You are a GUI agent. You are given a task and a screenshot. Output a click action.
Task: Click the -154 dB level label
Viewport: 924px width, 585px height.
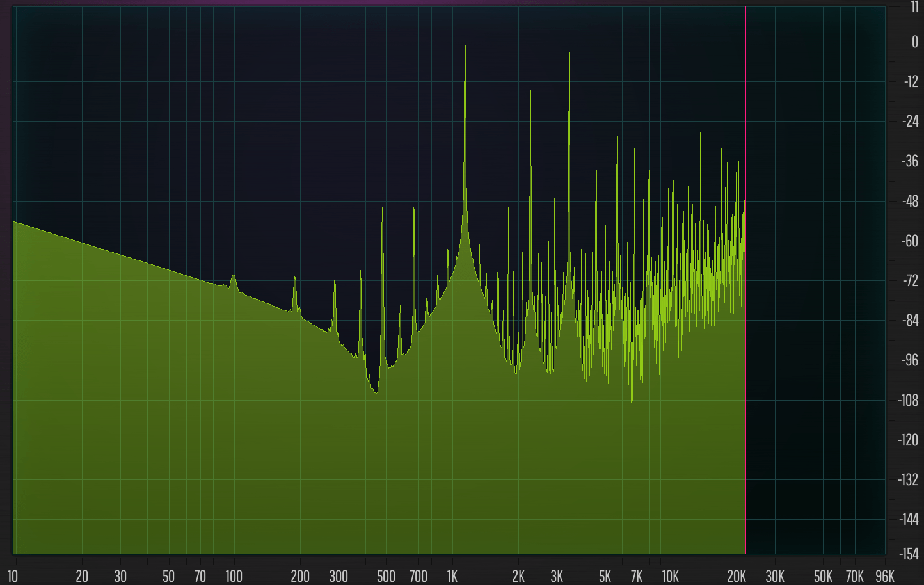tap(907, 553)
